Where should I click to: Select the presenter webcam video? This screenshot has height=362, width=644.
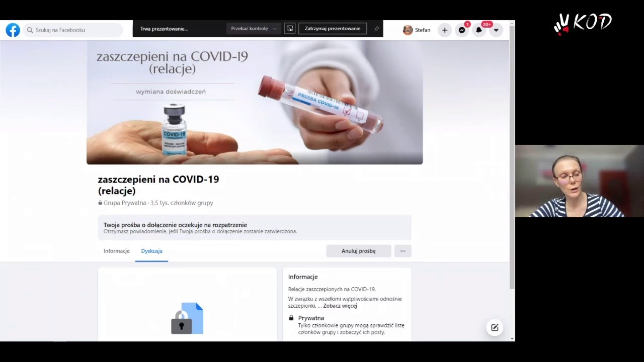click(580, 181)
